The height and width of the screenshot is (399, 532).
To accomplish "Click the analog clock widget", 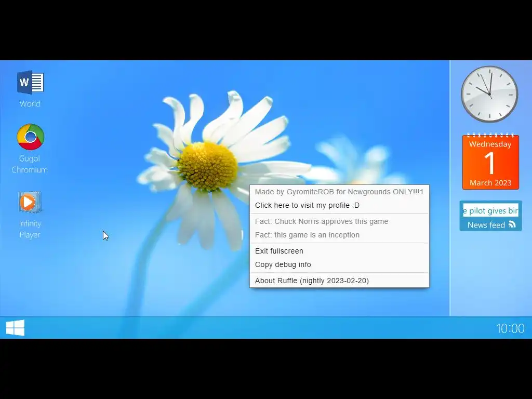I will pyautogui.click(x=489, y=94).
